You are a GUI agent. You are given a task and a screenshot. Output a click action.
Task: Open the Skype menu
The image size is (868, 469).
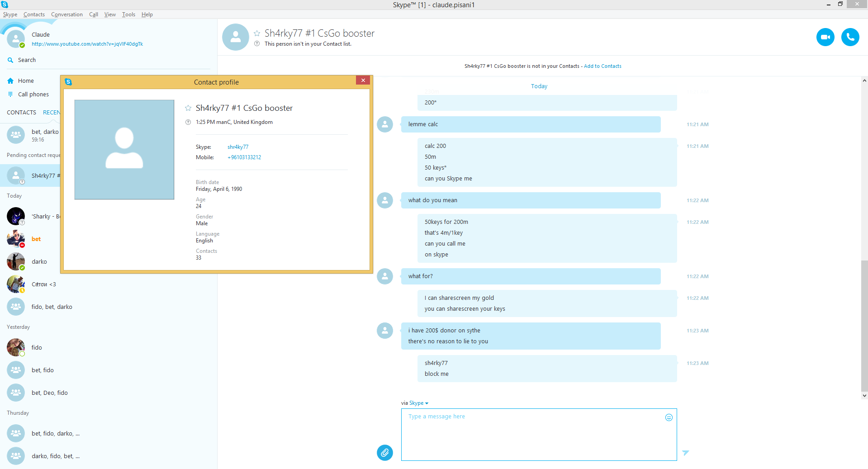pos(10,14)
